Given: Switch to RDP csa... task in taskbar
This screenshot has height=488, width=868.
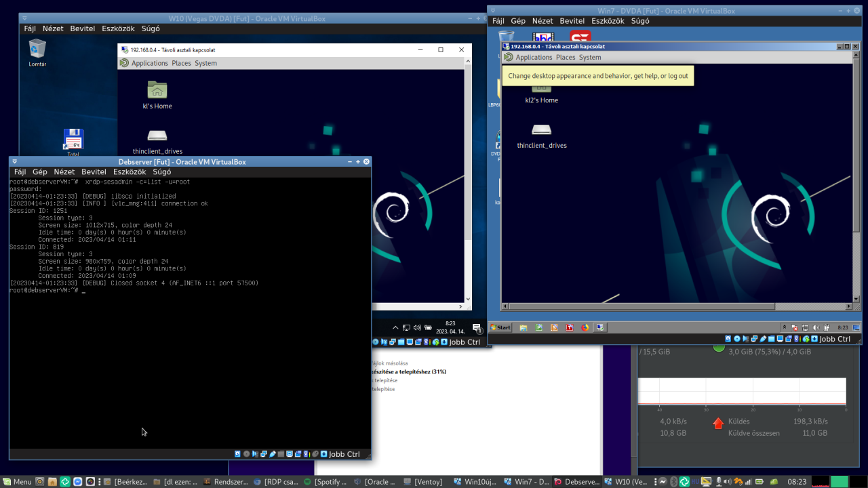Looking at the screenshot, I should (x=276, y=482).
